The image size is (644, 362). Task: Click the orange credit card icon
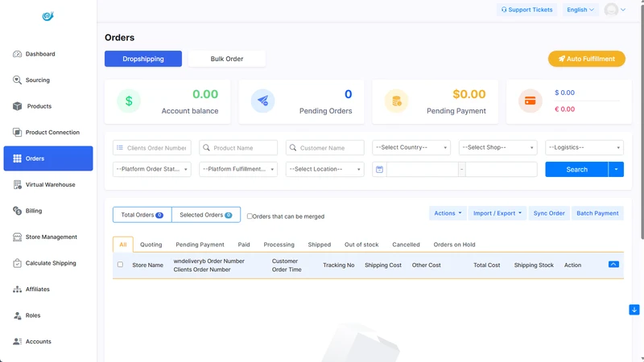click(530, 101)
